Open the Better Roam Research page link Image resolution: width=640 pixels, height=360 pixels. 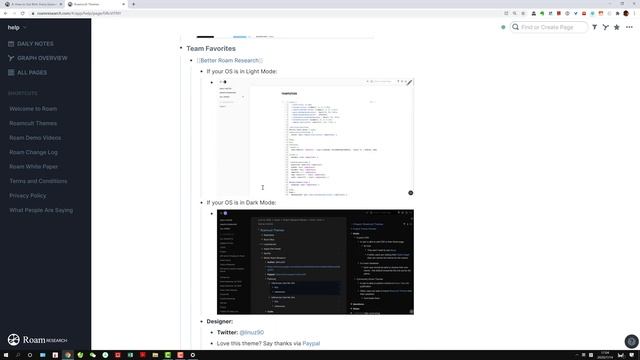click(230, 60)
